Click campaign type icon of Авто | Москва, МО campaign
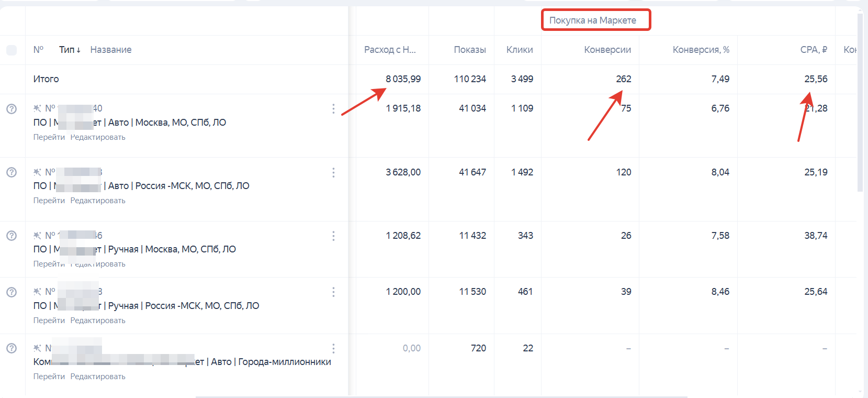Screen dimensions: 868x398 37,108
